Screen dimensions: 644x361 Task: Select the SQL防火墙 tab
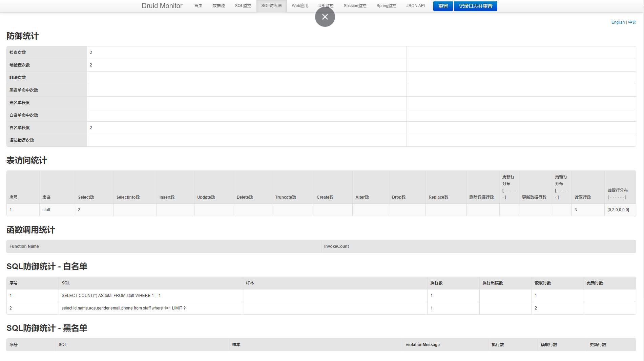point(271,6)
